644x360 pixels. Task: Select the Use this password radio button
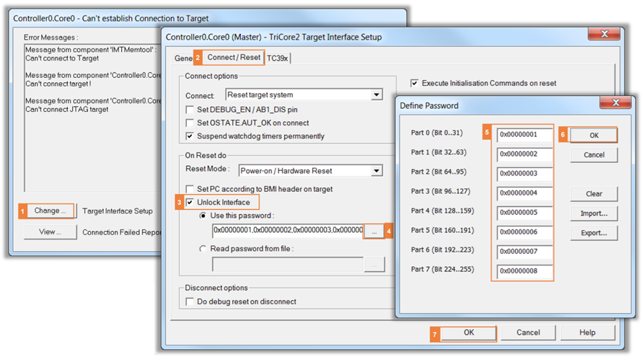tap(203, 215)
